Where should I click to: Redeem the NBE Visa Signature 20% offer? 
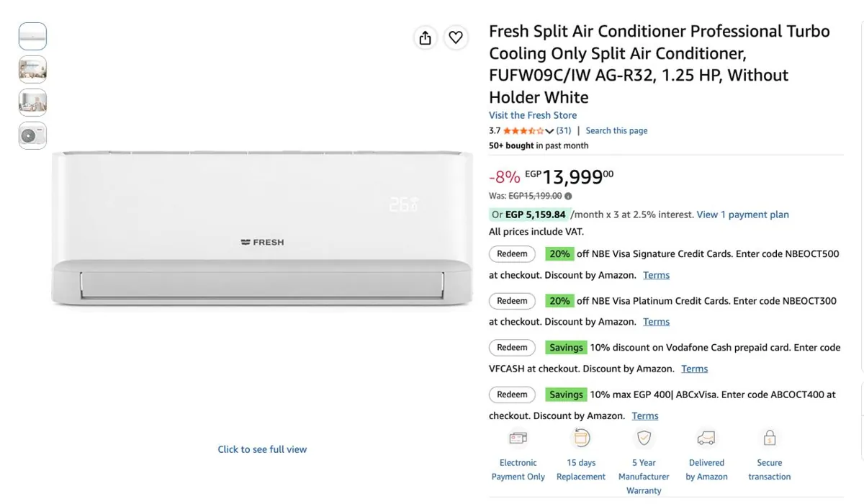coord(512,253)
